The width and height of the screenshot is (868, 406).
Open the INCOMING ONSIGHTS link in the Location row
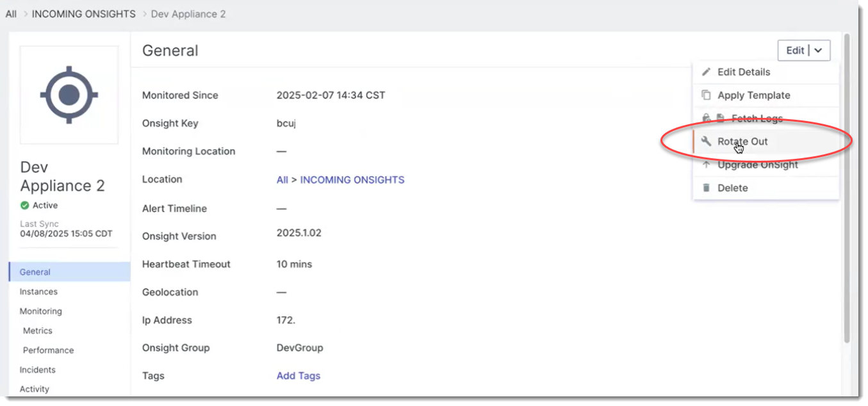pyautogui.click(x=352, y=180)
